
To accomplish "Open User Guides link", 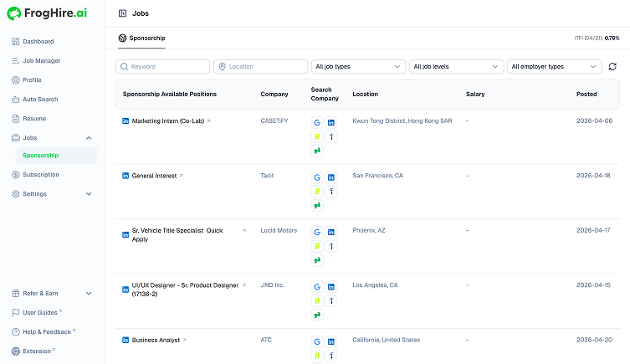I will tap(40, 313).
